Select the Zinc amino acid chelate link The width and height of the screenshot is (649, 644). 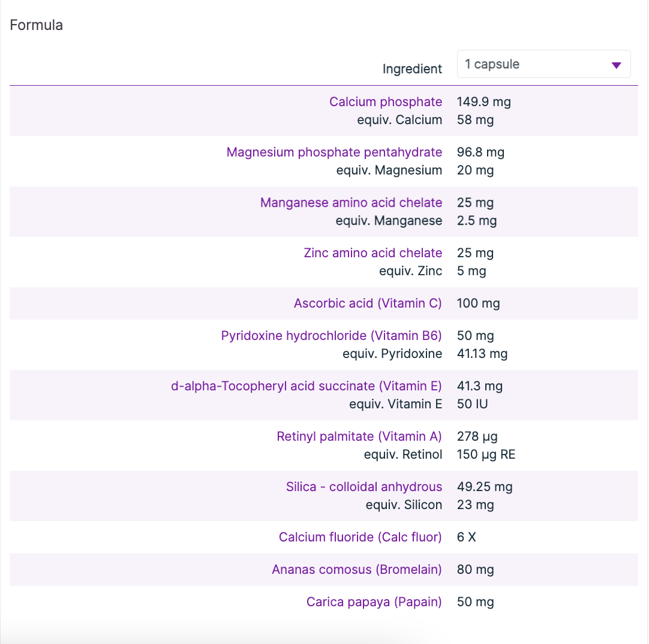click(372, 253)
